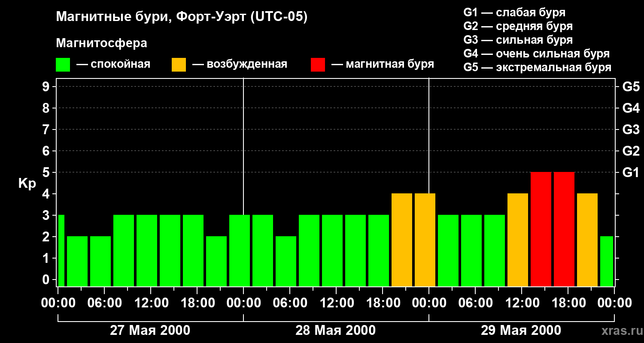Click the green bar crossing midnight into 28 May
644x343 pixels.
pos(240,251)
